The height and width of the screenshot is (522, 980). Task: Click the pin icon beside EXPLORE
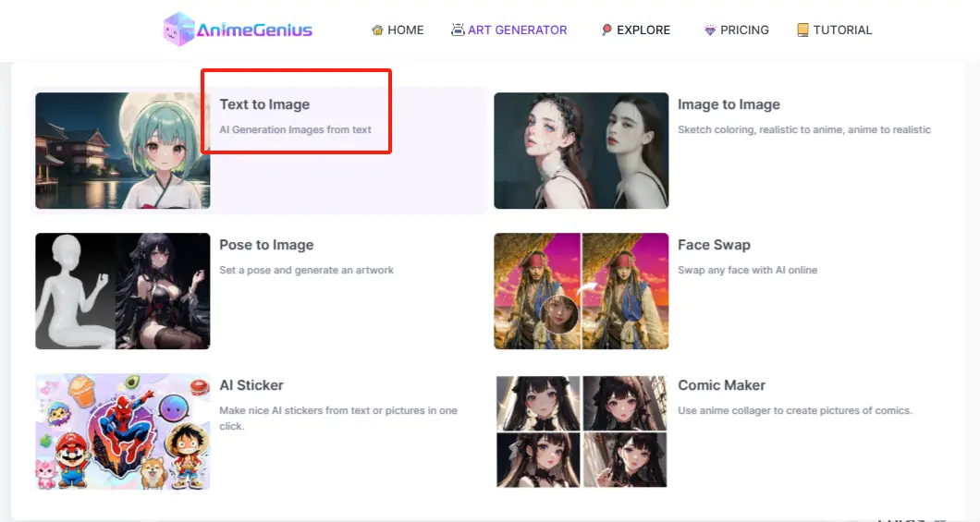[x=606, y=30]
